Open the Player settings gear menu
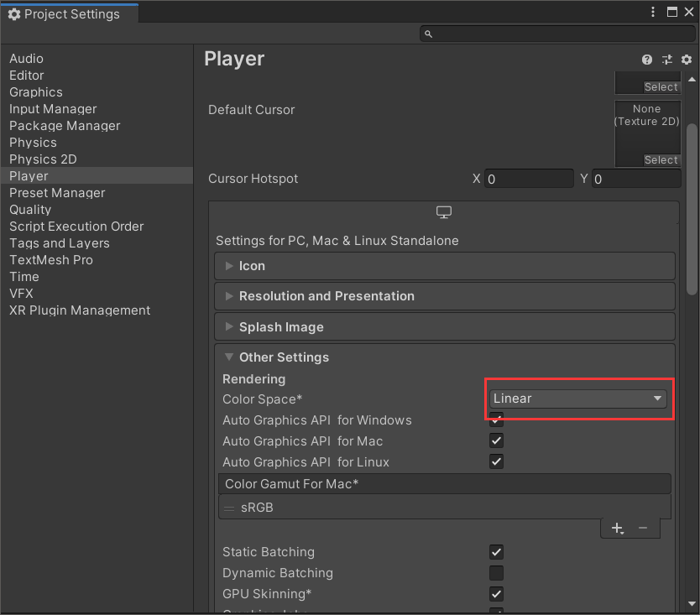The height and width of the screenshot is (615, 700). point(687,60)
